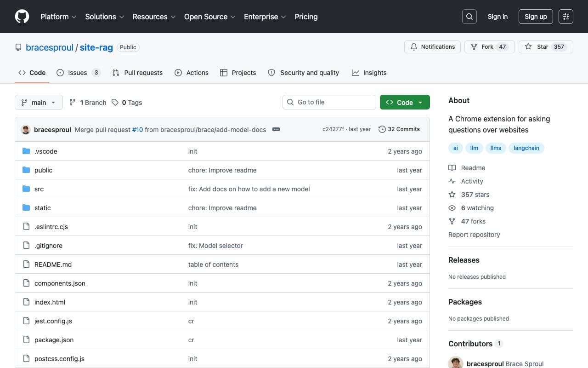Screen dimensions: 588x368
Task: Select the llm topic tag
Action: point(474,148)
